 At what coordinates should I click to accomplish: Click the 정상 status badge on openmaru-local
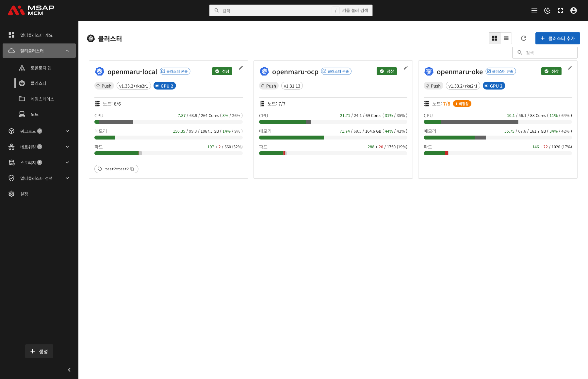(x=222, y=71)
